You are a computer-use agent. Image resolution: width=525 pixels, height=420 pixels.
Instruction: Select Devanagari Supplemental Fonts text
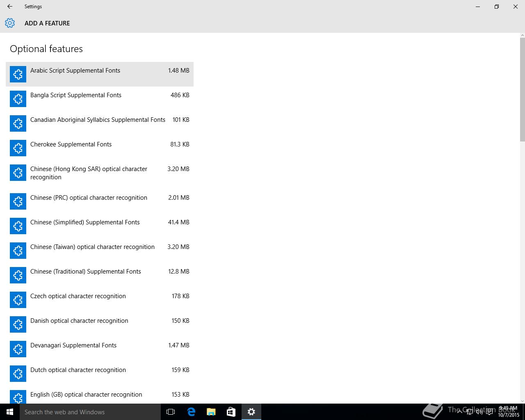pos(73,345)
